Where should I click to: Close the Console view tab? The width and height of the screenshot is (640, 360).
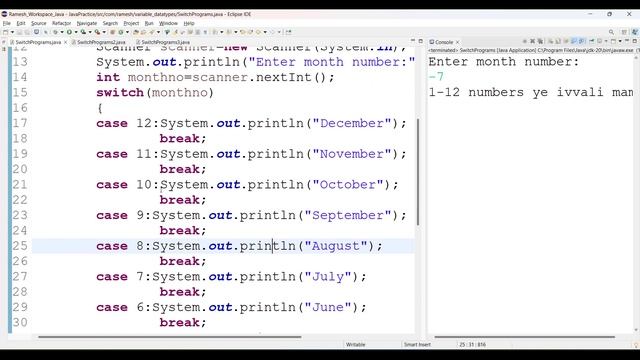(x=458, y=42)
